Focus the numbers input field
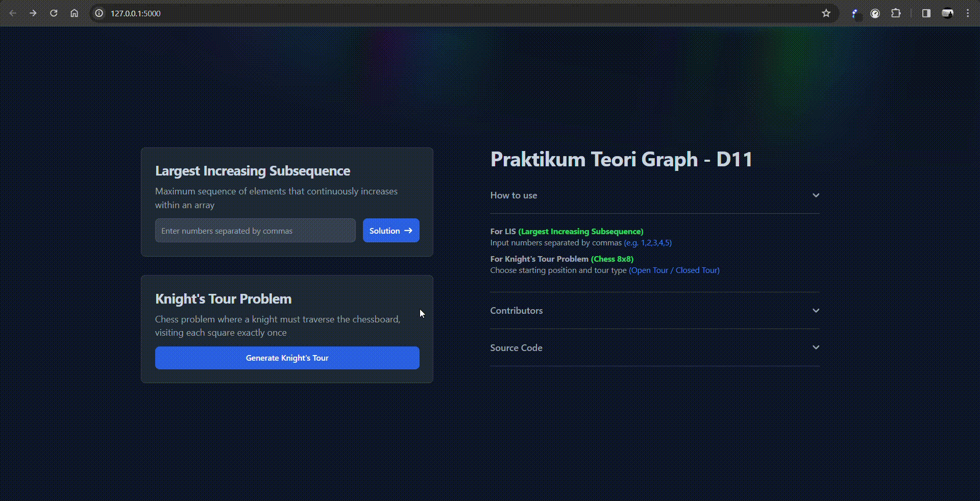 tap(255, 231)
